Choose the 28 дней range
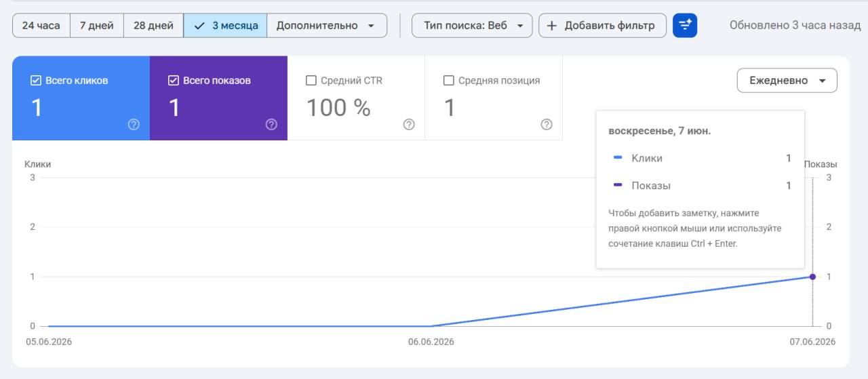 pos(153,26)
